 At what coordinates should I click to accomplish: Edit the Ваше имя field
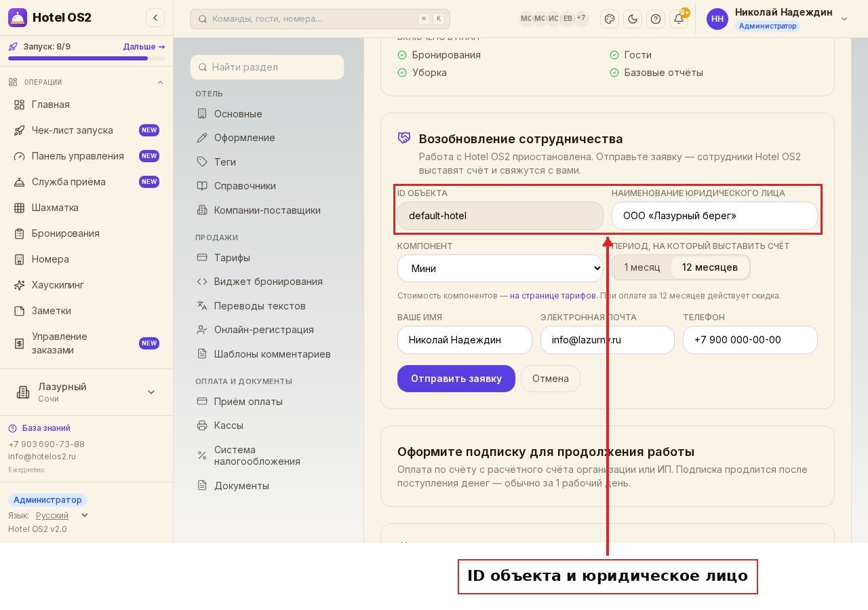click(x=465, y=340)
